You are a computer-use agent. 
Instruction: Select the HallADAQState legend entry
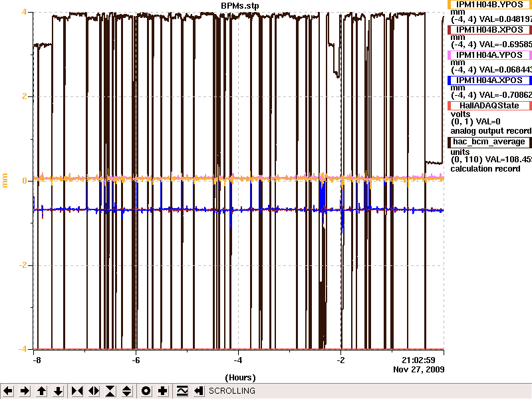(x=489, y=106)
